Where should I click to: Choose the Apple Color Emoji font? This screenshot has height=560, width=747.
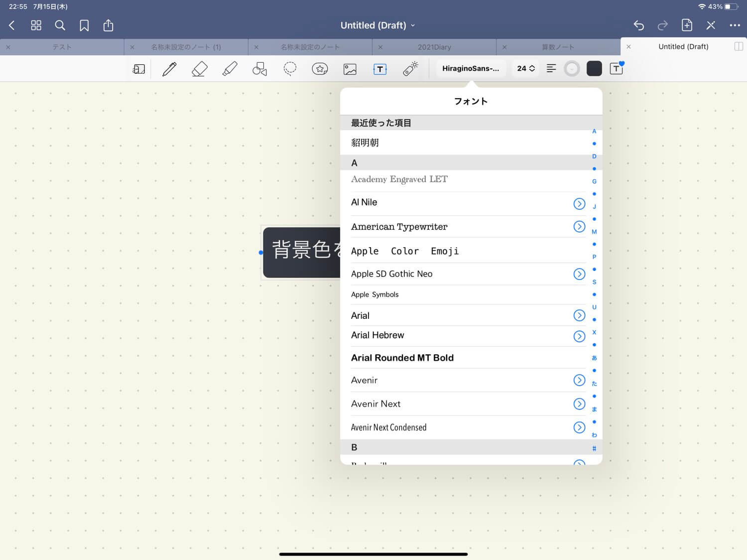[x=463, y=251]
